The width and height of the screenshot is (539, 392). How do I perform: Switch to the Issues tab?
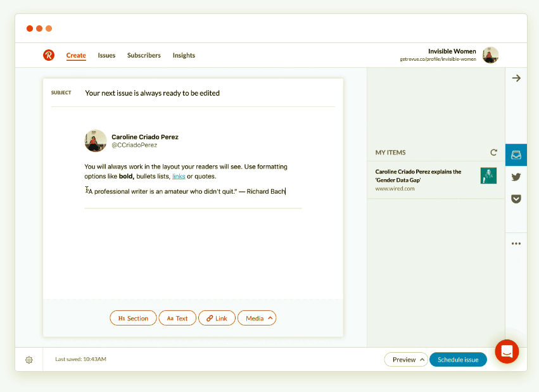(x=106, y=55)
